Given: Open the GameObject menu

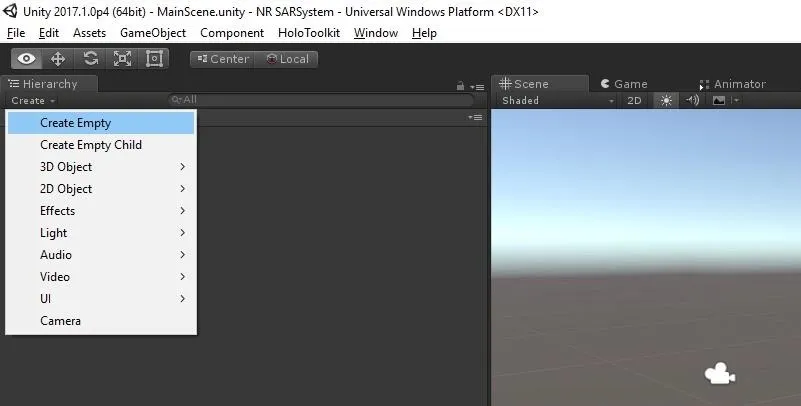Looking at the screenshot, I should coord(153,33).
